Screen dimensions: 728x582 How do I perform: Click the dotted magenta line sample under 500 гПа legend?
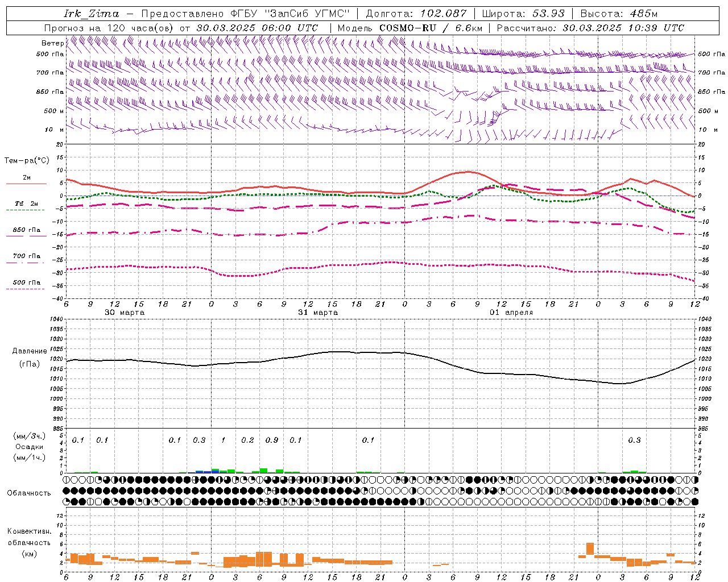pyautogui.click(x=25, y=289)
